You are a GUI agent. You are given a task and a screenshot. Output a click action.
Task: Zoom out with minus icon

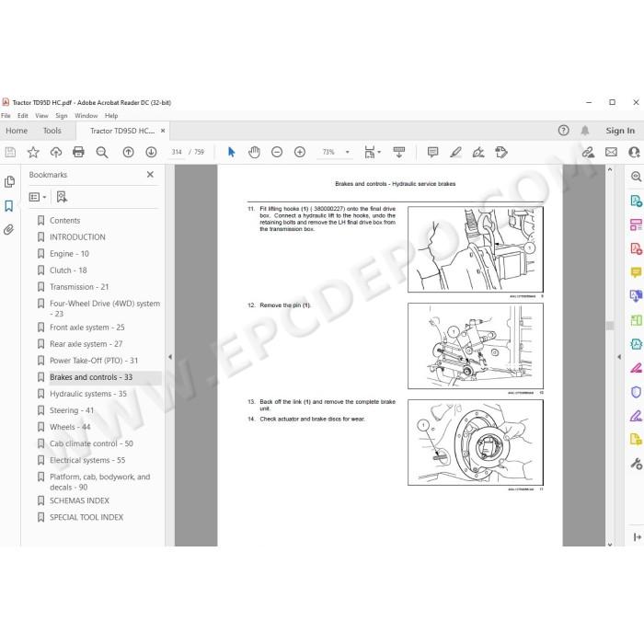(277, 153)
